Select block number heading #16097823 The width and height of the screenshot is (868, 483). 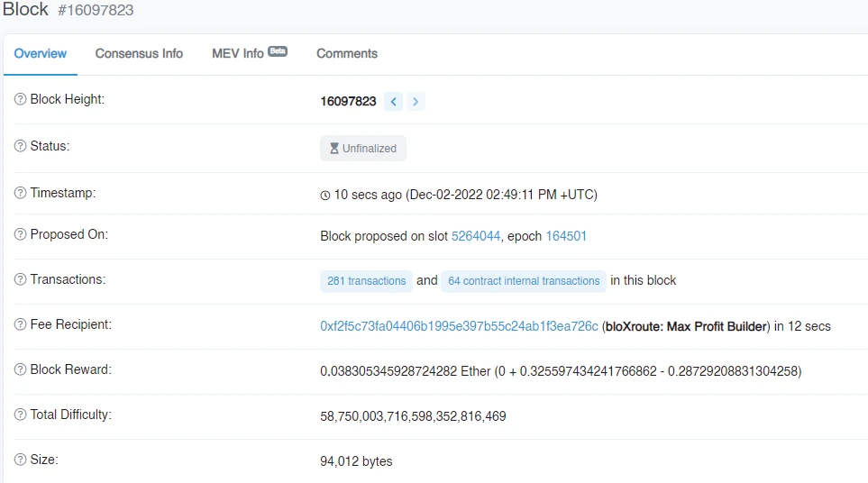click(x=96, y=10)
